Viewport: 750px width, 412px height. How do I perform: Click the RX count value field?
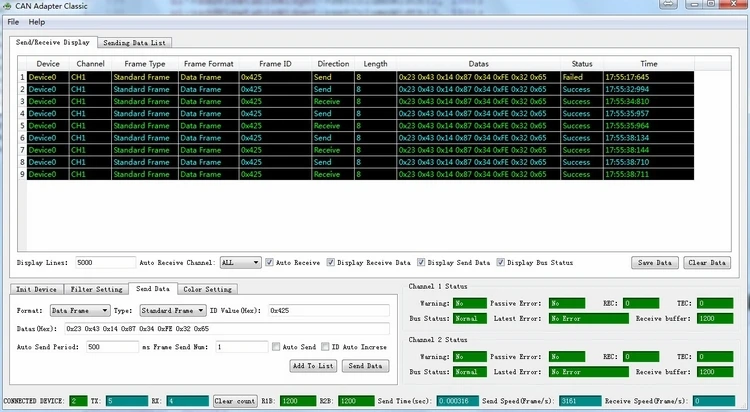[x=188, y=401]
